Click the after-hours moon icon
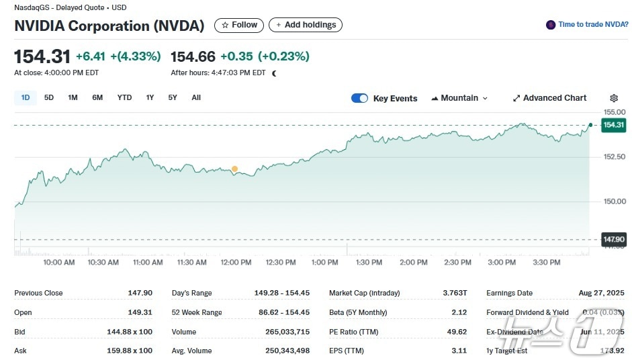The width and height of the screenshot is (632, 364). 274,73
